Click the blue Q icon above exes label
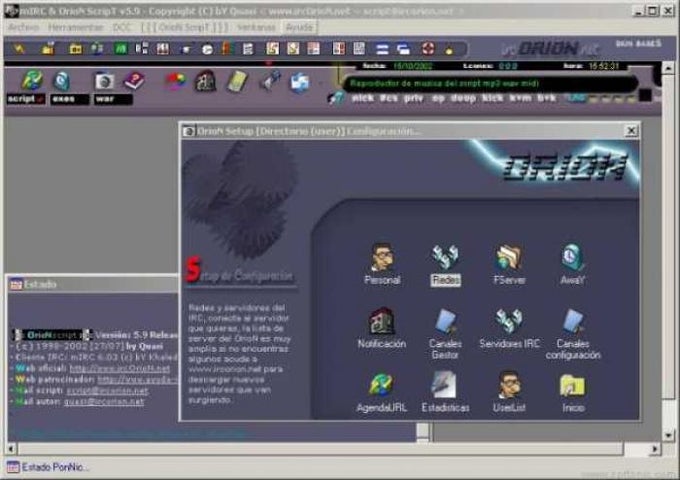 62,81
